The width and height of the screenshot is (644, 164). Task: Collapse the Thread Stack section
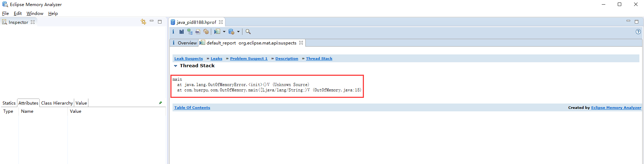click(175, 66)
